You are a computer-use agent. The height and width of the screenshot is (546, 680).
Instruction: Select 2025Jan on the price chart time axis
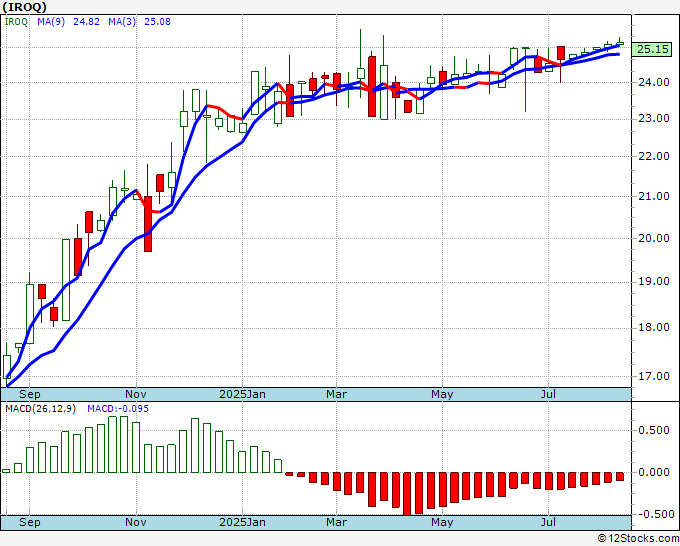coord(242,394)
